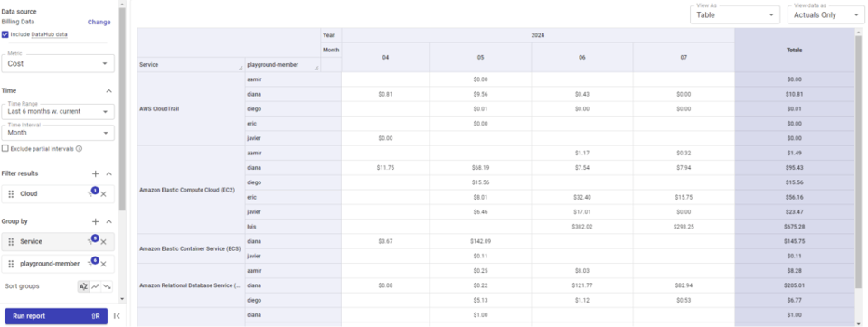Image resolution: width=868 pixels, height=327 pixels.
Task: Click the $68.19 cell for EC2 diana
Action: [480, 168]
